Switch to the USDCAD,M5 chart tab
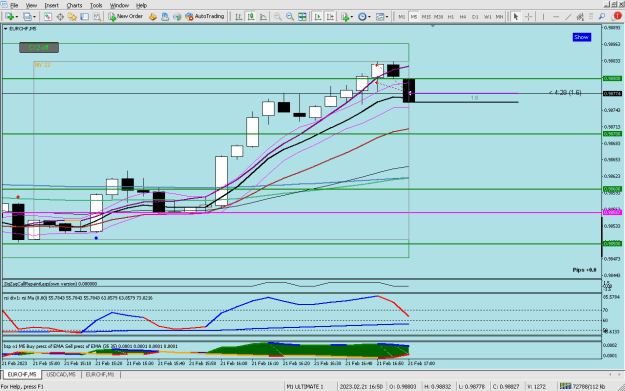The image size is (625, 391). 61,375
